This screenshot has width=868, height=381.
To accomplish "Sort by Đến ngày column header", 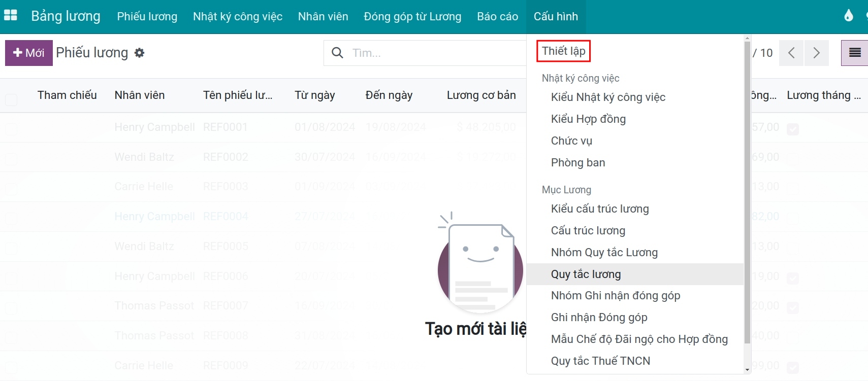I will coord(389,95).
